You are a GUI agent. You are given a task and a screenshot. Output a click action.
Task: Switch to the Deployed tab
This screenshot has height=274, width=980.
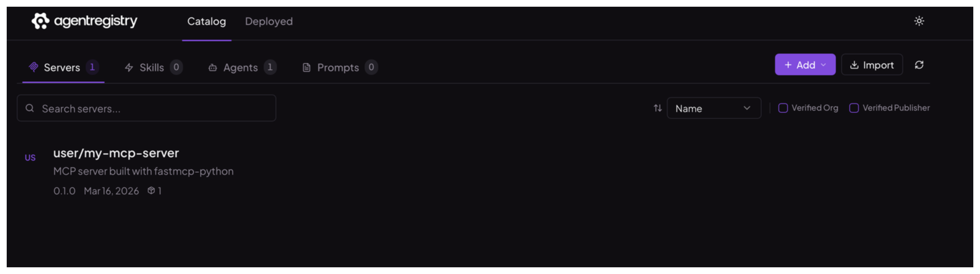[x=268, y=22]
